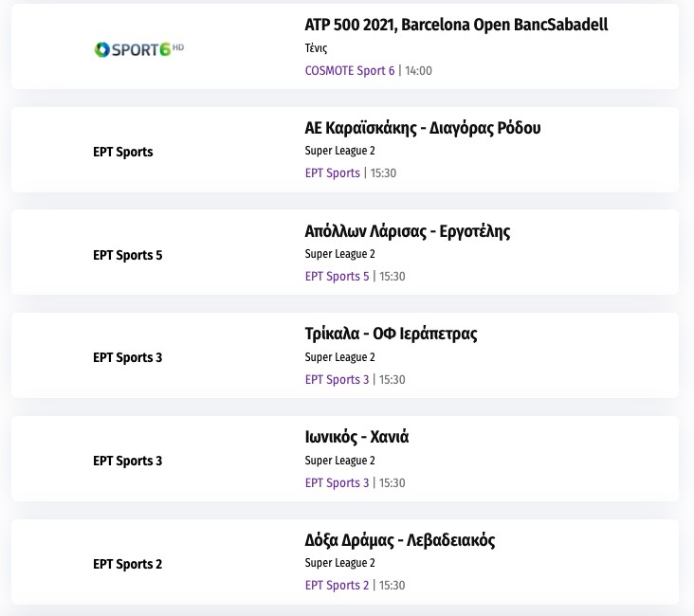Open ΑΕ Καραϊσκάκης - Διαγόρας Ρόδου match
The image size is (694, 616).
(423, 128)
